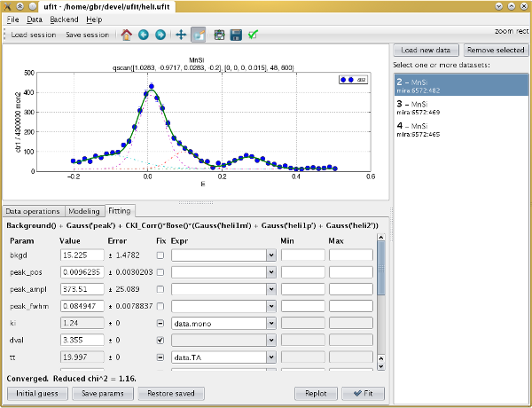The image size is (532, 408).
Task: Click the print plot icon
Action: pyautogui.click(x=219, y=35)
